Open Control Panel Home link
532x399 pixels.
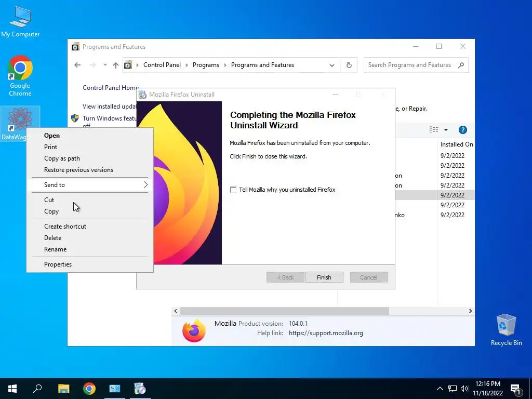click(x=111, y=87)
